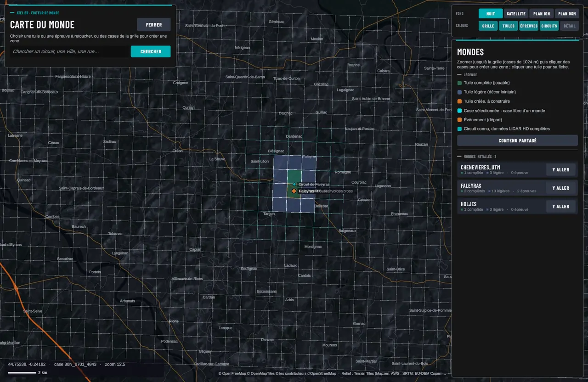Select the PLAN OSM background
This screenshot has height=382, width=588.
[567, 14]
